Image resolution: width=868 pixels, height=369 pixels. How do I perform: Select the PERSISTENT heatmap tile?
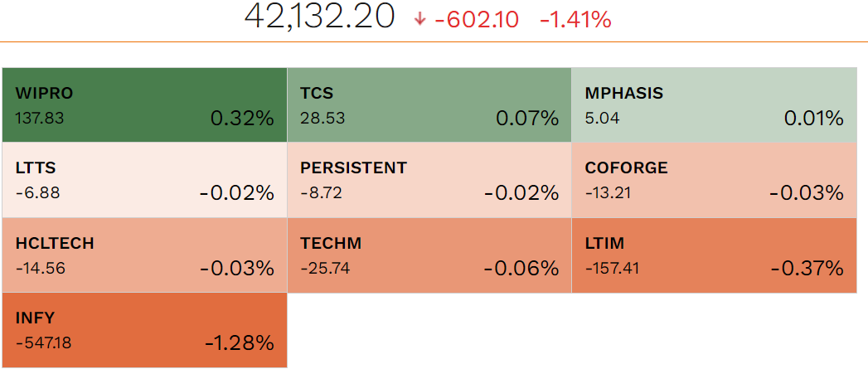[x=429, y=180]
